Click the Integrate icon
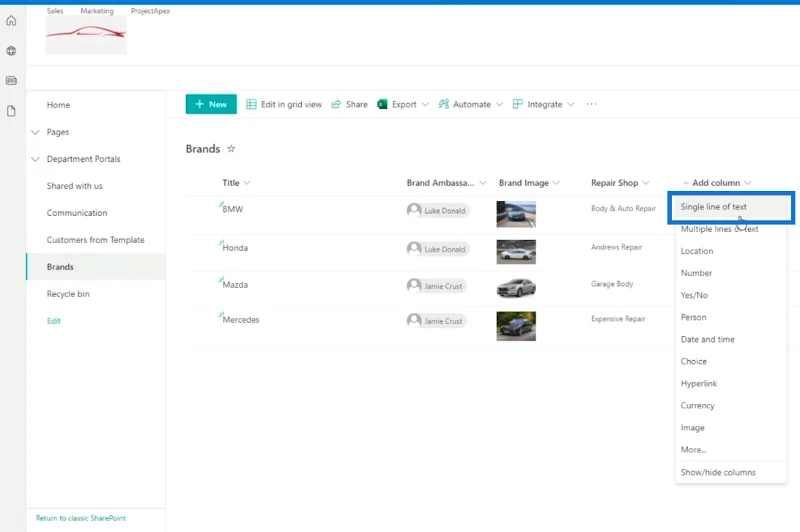 click(x=517, y=104)
